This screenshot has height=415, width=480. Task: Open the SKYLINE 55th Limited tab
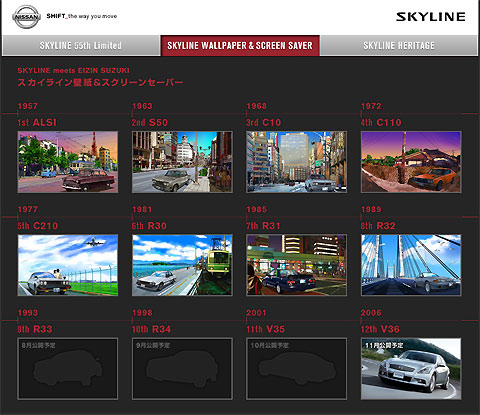pos(81,45)
